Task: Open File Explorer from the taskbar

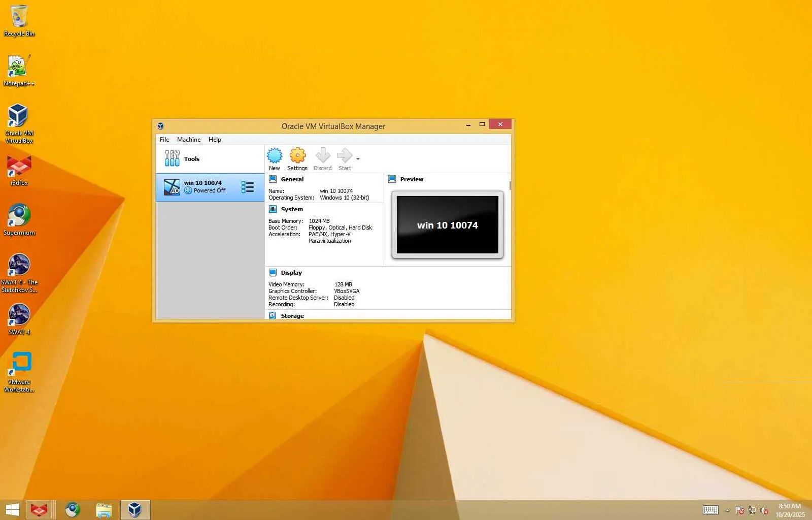Action: 104,510
